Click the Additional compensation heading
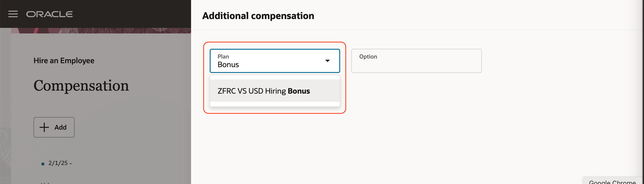This screenshot has width=644, height=184. click(x=258, y=16)
